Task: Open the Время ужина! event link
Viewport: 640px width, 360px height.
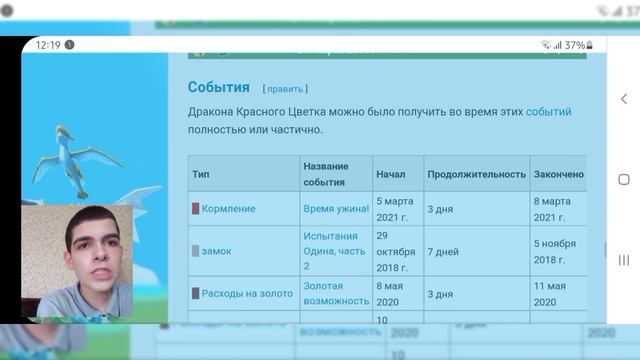Action: tap(336, 209)
